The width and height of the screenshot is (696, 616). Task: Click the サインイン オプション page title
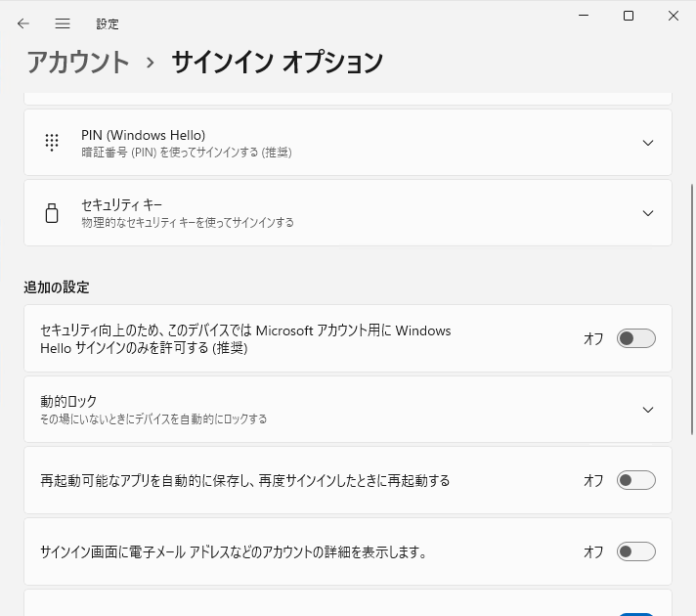point(277,63)
